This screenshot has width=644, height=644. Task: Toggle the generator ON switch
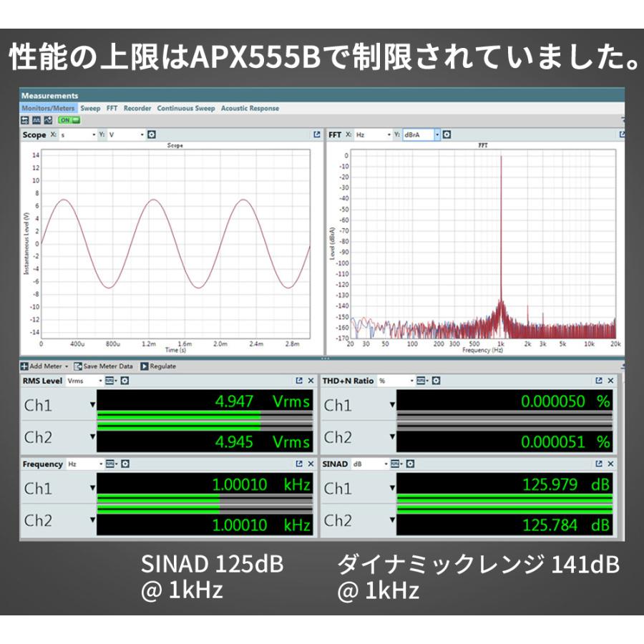pyautogui.click(x=69, y=119)
